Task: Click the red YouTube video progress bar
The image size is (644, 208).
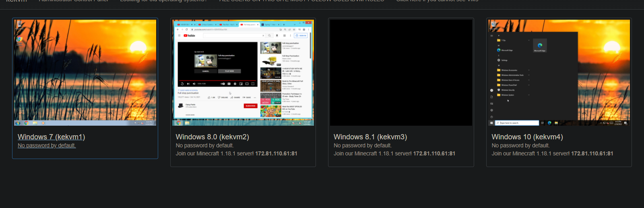Action: [217, 81]
